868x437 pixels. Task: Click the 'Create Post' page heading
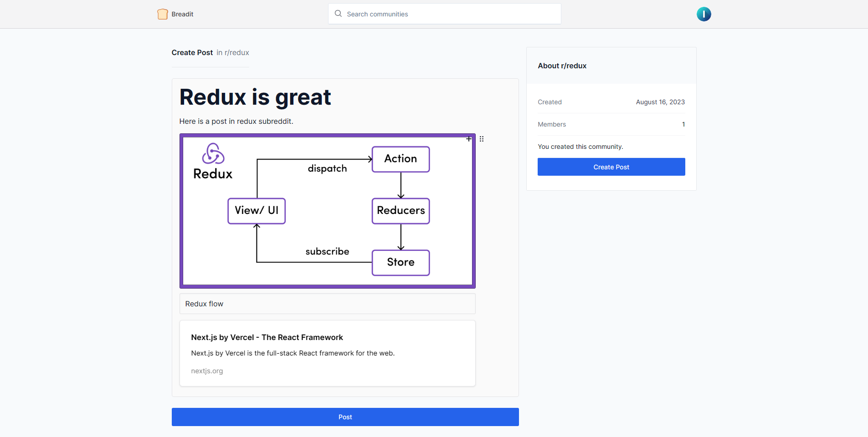pos(192,52)
